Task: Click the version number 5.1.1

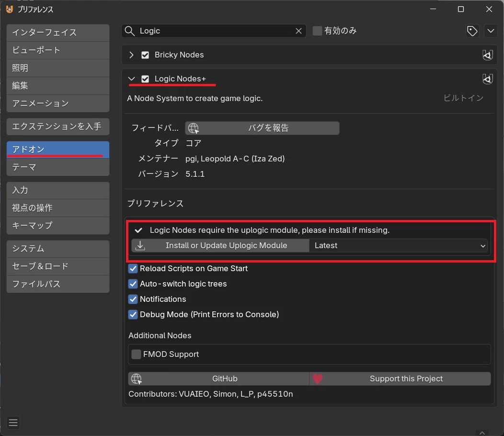Action: click(x=195, y=174)
